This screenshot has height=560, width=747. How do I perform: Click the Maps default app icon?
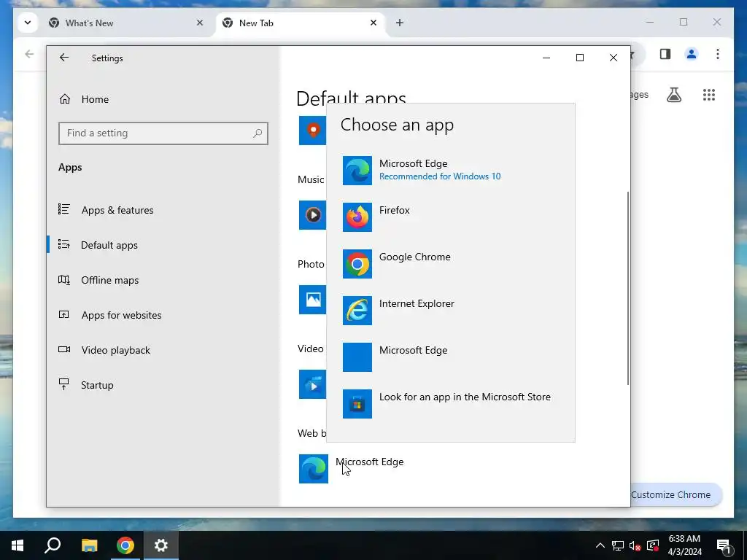pyautogui.click(x=312, y=130)
